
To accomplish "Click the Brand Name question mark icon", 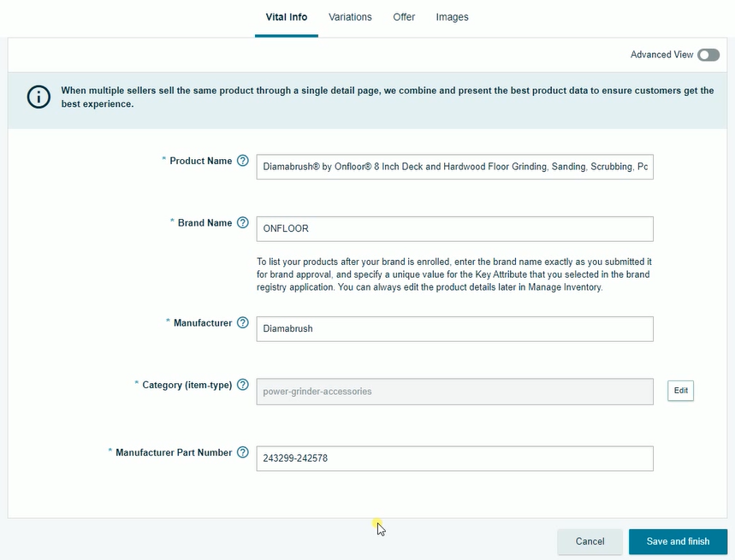I will pos(242,222).
